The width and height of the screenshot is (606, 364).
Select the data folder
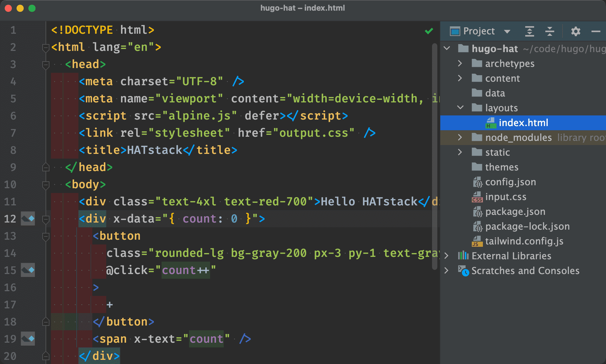495,93
